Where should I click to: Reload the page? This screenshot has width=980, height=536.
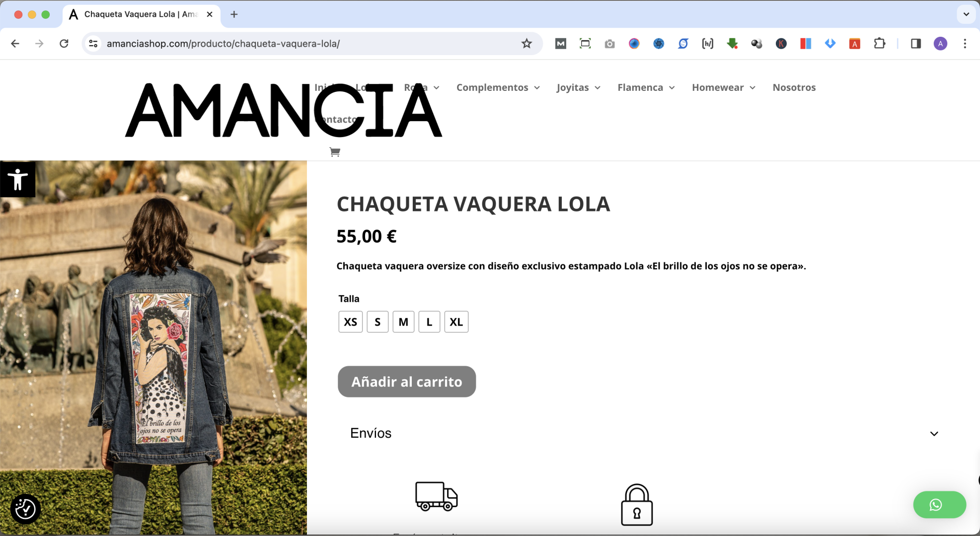pyautogui.click(x=64, y=44)
